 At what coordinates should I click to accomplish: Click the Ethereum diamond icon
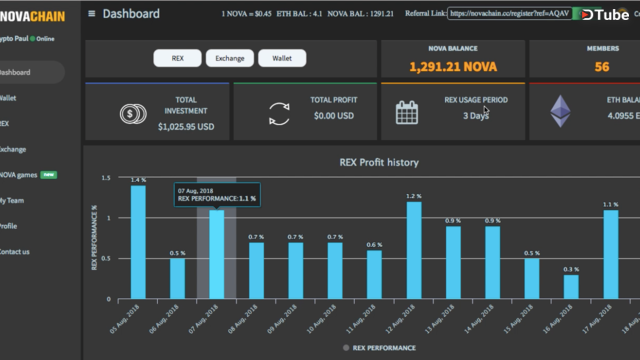560,111
